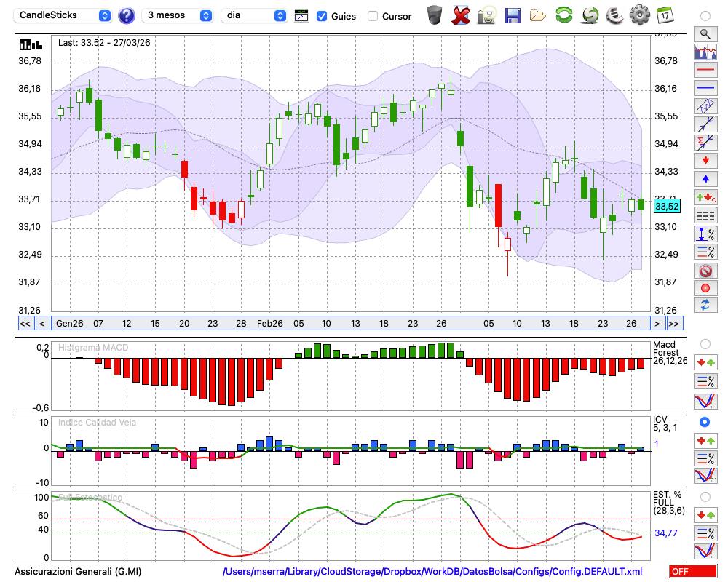The image size is (728, 582).
Task: Uncheck the Guies checkbox
Action: tap(321, 16)
